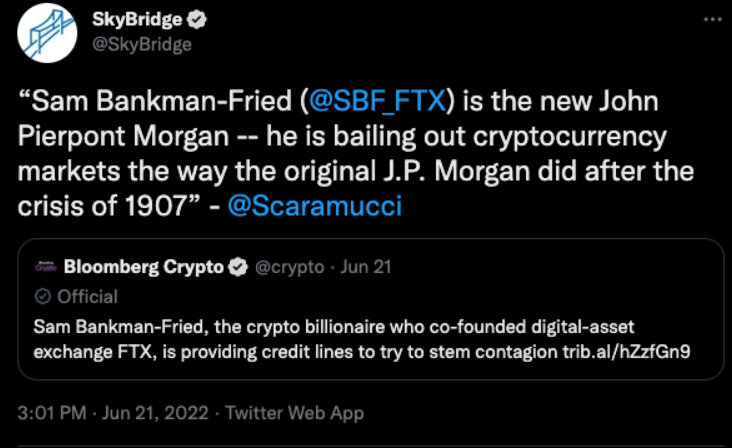Open the @Scaramucci mention
This screenshot has height=448, width=732.
tap(315, 206)
